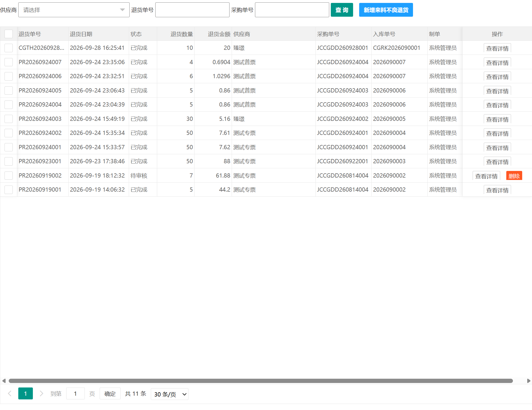Check the row PR20260924004

(x=8, y=104)
